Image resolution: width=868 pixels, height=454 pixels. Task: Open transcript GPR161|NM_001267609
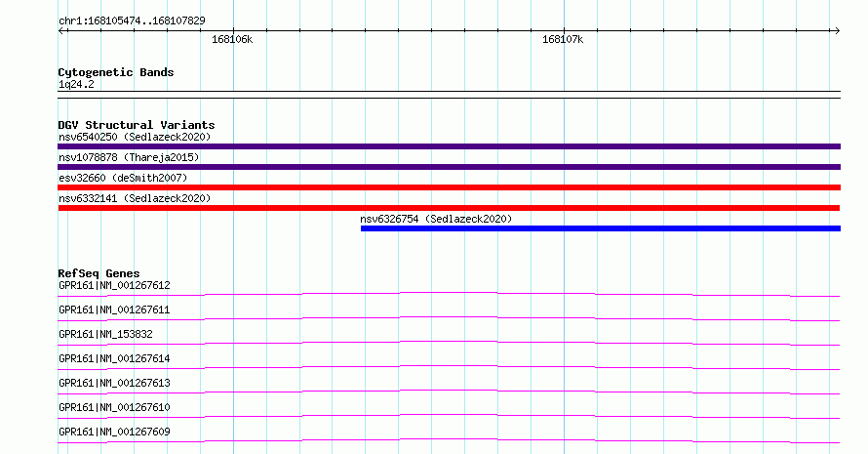coord(114,432)
